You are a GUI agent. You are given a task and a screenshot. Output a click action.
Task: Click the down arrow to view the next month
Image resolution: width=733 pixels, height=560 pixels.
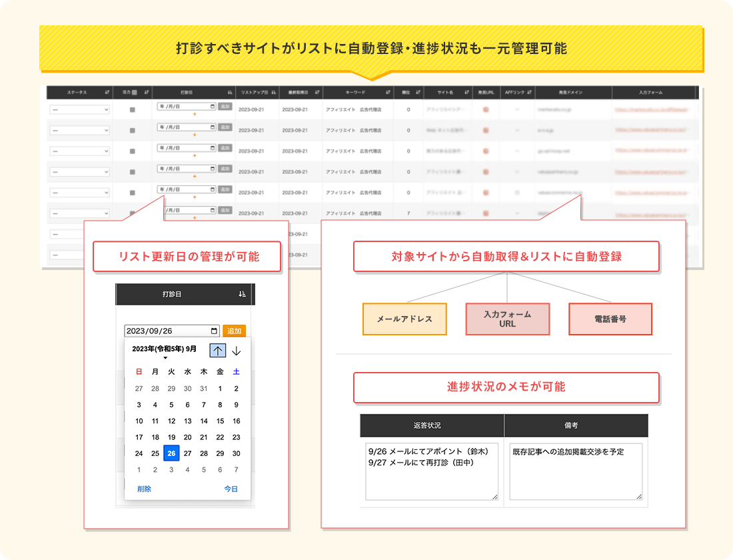[x=236, y=351]
